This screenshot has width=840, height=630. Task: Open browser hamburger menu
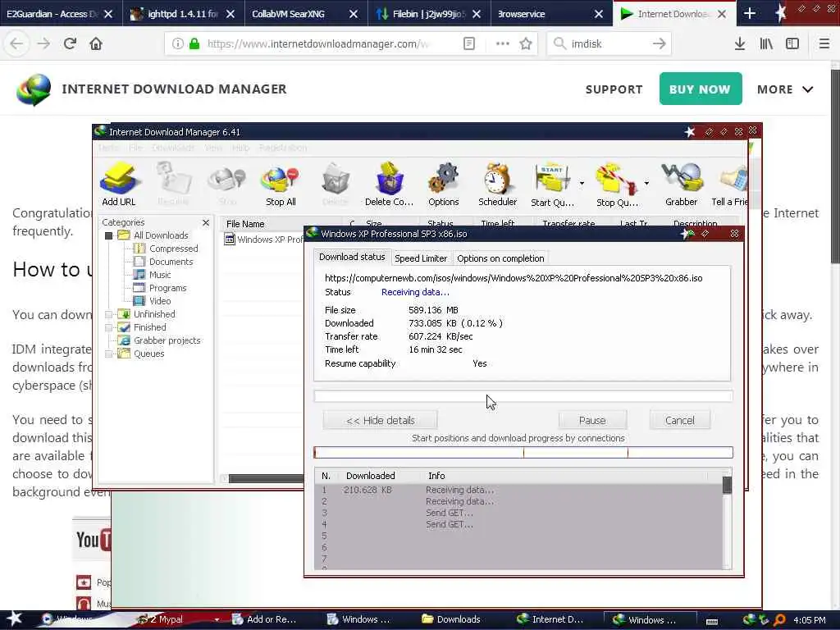824,43
